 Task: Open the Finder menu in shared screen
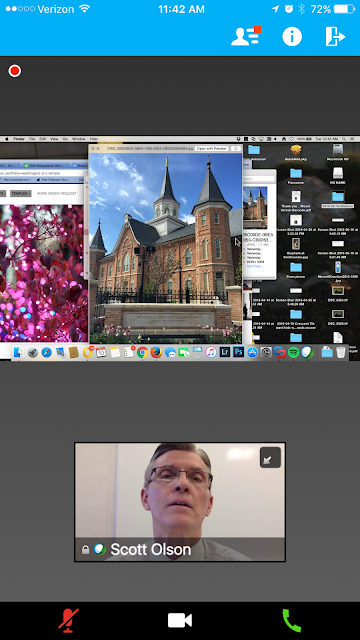click(19, 139)
